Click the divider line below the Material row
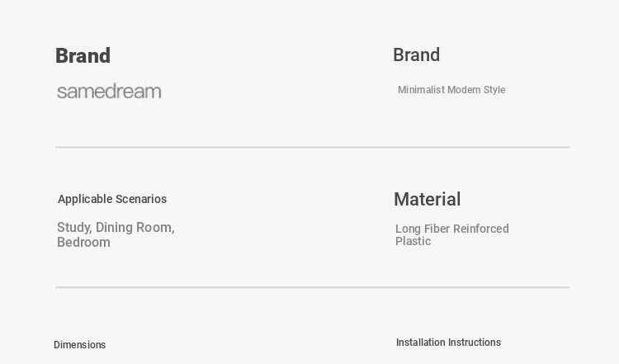This screenshot has height=364, width=619. pos(312,287)
